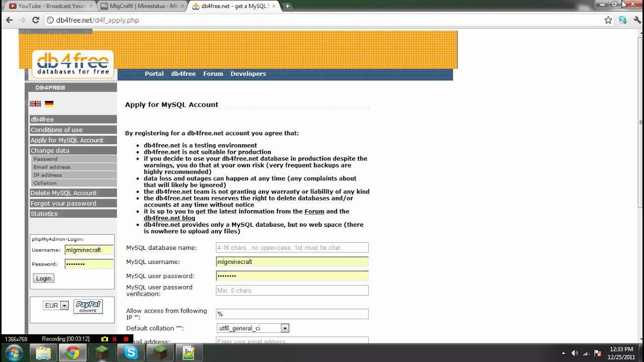Viewport: 644px width, 362px height.
Task: Open the Email address sublink
Action: coord(73,167)
